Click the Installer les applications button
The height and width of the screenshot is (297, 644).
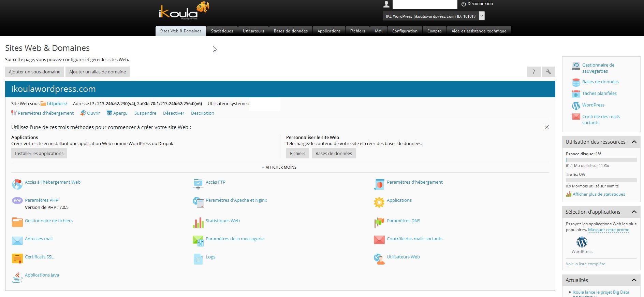[39, 153]
